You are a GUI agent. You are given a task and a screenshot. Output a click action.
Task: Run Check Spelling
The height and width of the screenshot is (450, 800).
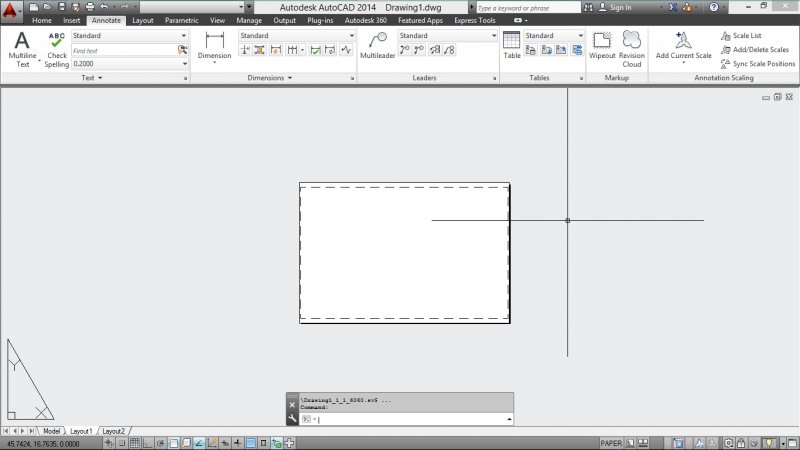pyautogui.click(x=56, y=48)
